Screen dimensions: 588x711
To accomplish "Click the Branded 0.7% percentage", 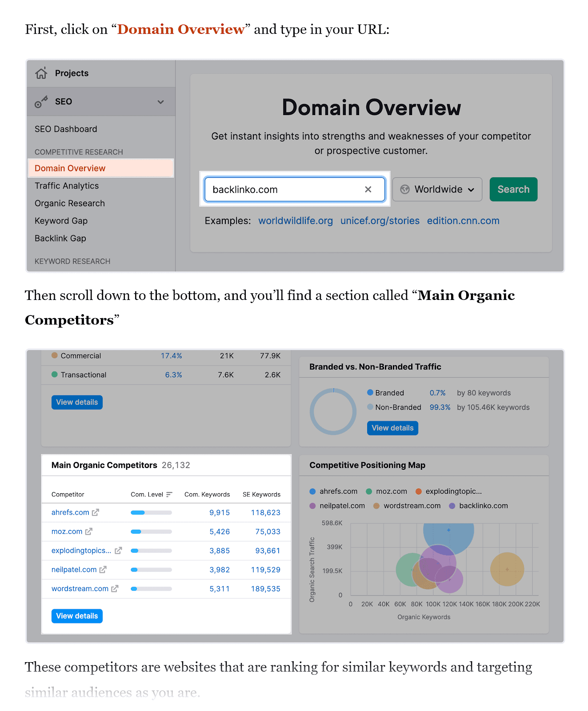I will tap(437, 393).
